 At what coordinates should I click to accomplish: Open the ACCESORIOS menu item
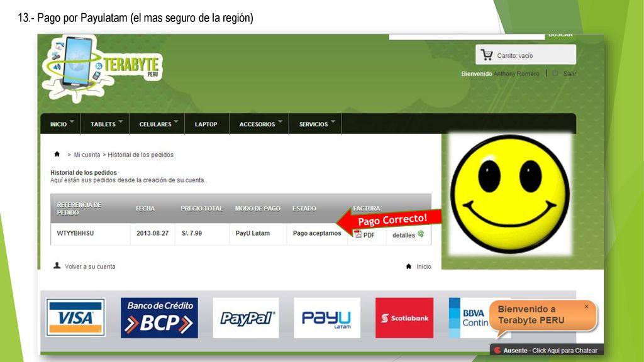257,124
